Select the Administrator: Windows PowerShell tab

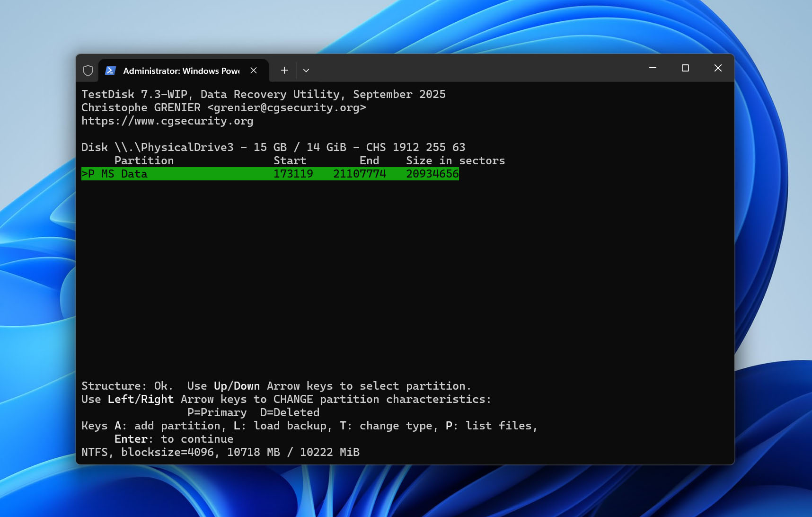tap(184, 71)
